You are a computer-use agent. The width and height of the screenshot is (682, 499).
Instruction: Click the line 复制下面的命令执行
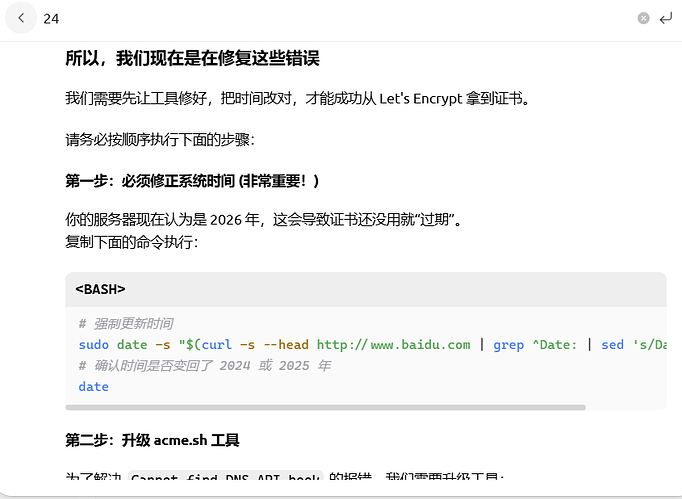[x=131, y=242]
